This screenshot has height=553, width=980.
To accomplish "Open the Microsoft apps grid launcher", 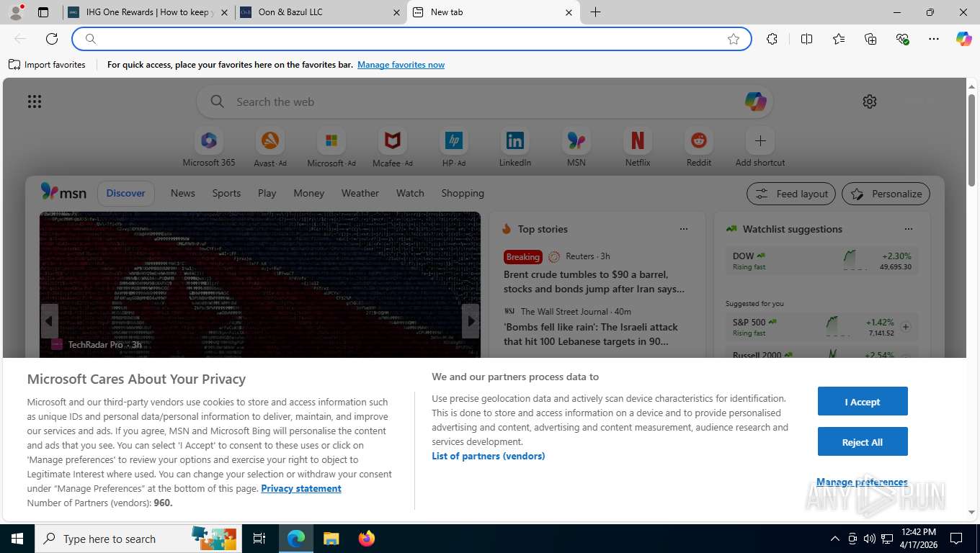I will [35, 102].
